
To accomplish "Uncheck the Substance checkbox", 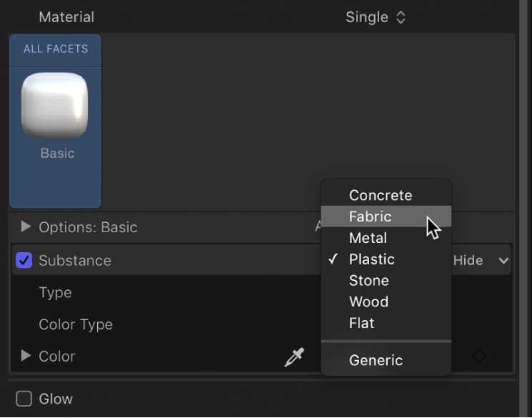I will click(24, 261).
